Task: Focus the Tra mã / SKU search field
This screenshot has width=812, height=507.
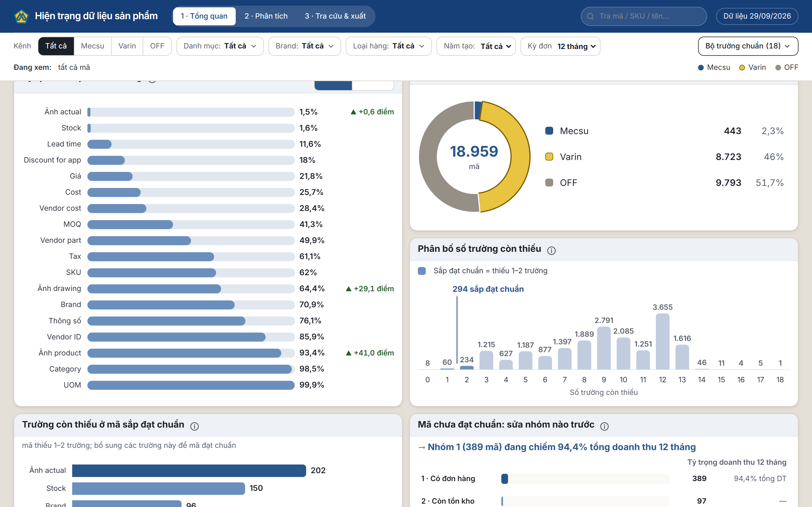Action: pos(644,16)
